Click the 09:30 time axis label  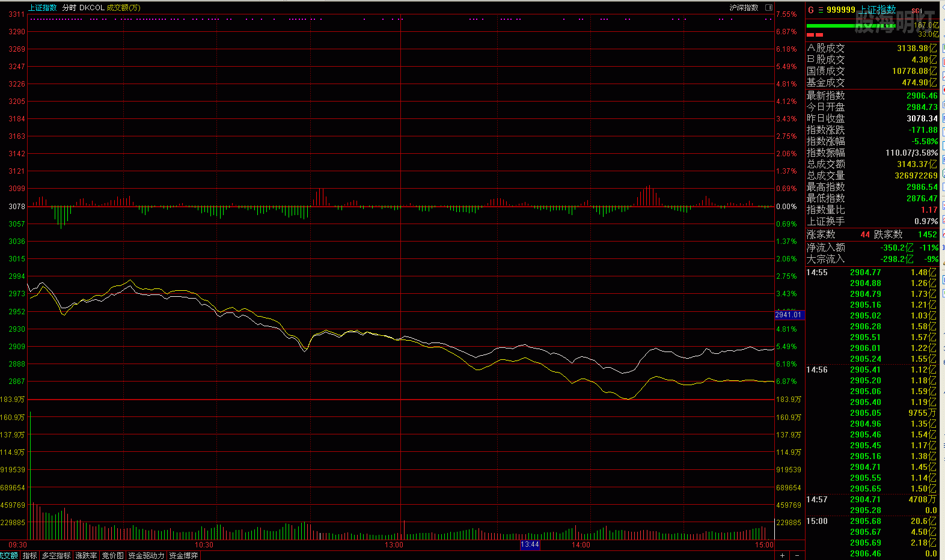point(17,545)
